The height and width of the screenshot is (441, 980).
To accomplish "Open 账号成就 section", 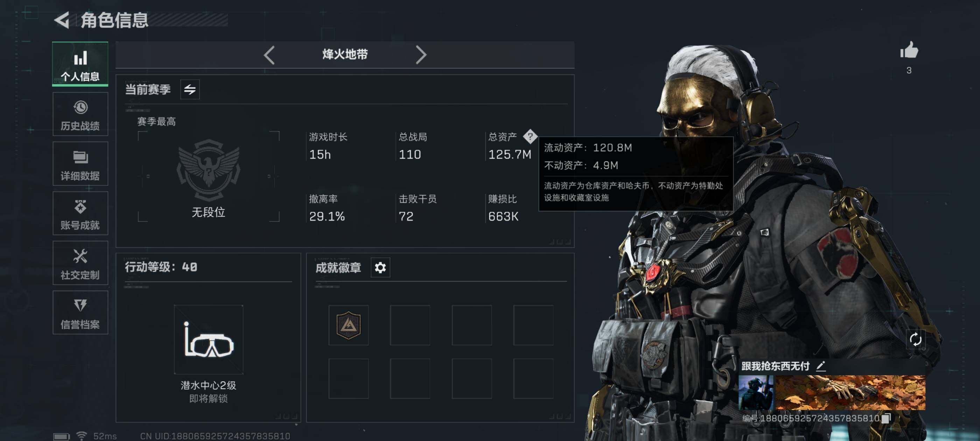I will (80, 213).
